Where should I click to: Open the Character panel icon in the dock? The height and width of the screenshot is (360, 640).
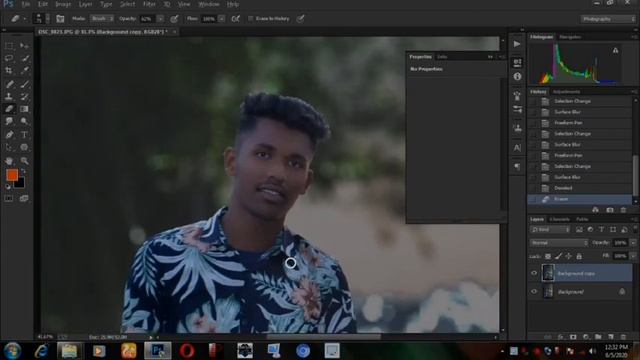[517, 147]
